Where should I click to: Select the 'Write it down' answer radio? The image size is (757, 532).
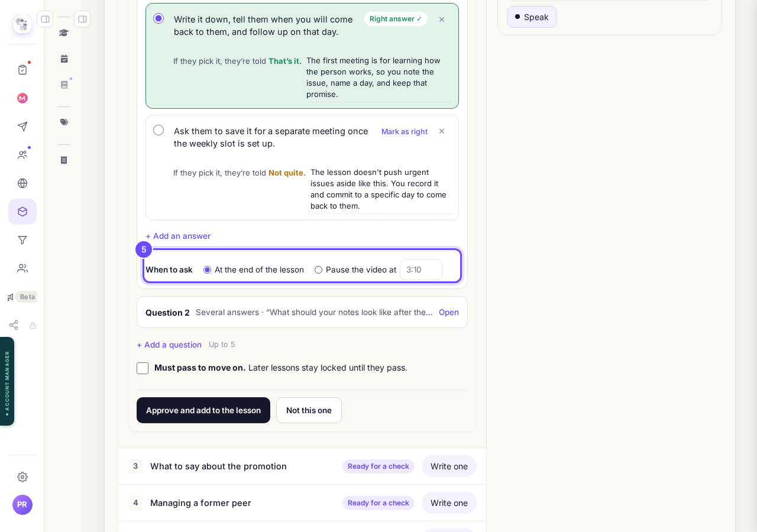click(158, 18)
